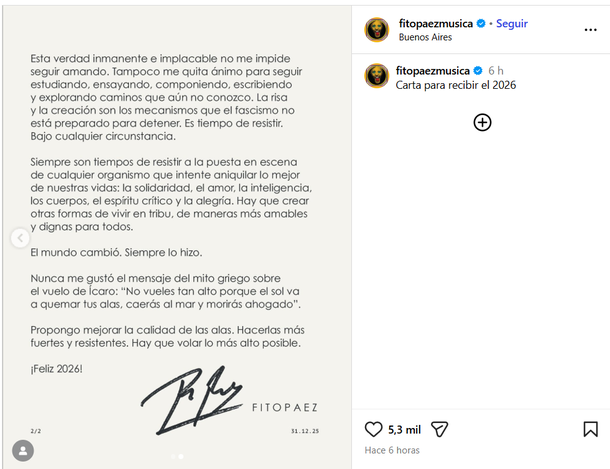610x469 pixels.
Task: Click the verified badge next to caption username
Action: tap(477, 70)
